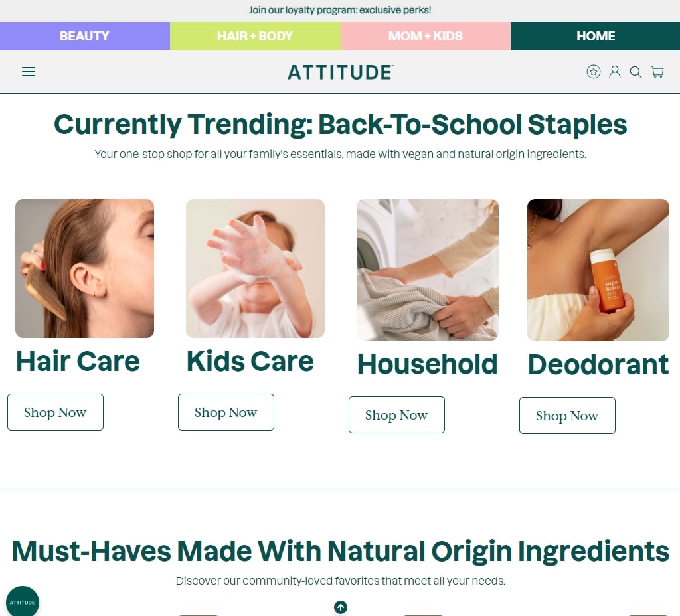Open the user account icon
This screenshot has width=680, height=616.
pyautogui.click(x=614, y=72)
